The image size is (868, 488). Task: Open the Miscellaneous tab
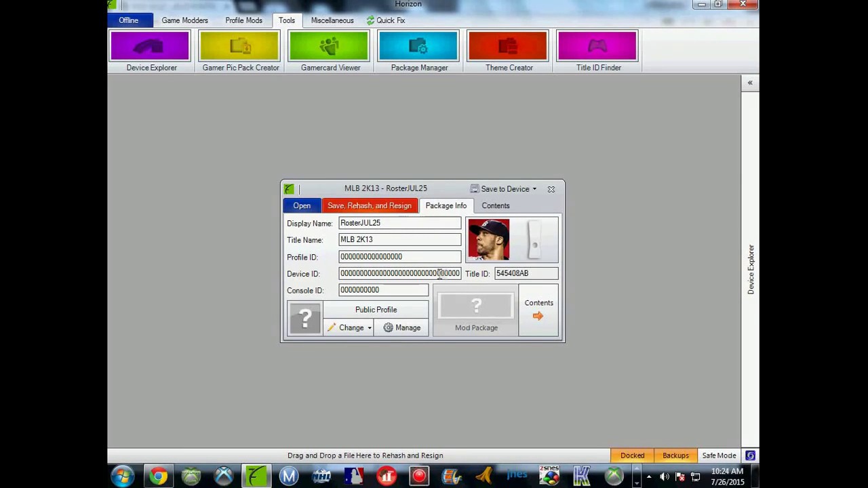coord(332,20)
